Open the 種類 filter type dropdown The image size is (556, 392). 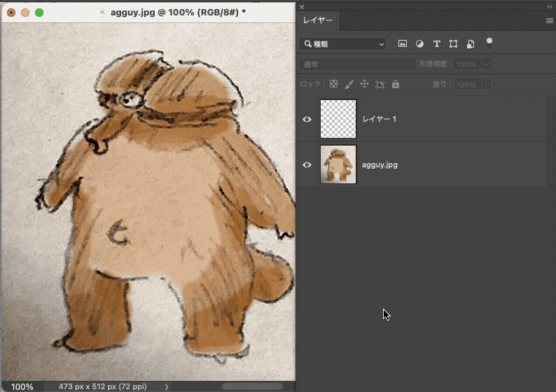(x=342, y=44)
